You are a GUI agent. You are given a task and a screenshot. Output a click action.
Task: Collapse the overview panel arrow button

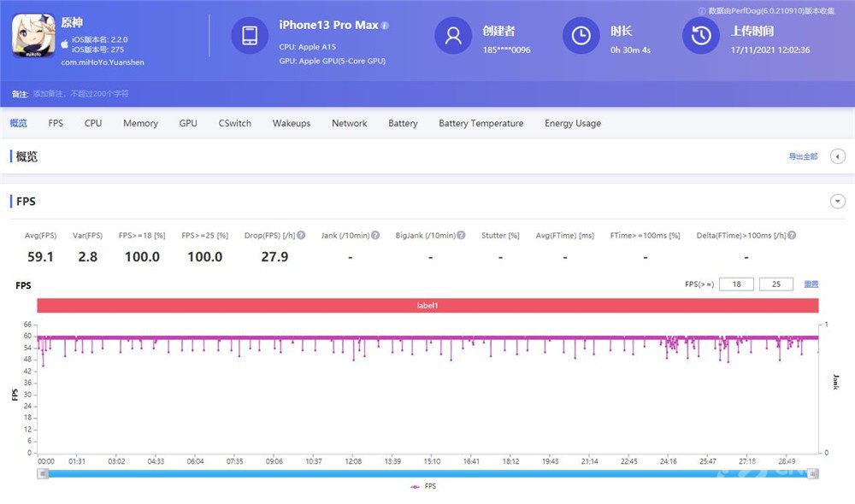[838, 156]
